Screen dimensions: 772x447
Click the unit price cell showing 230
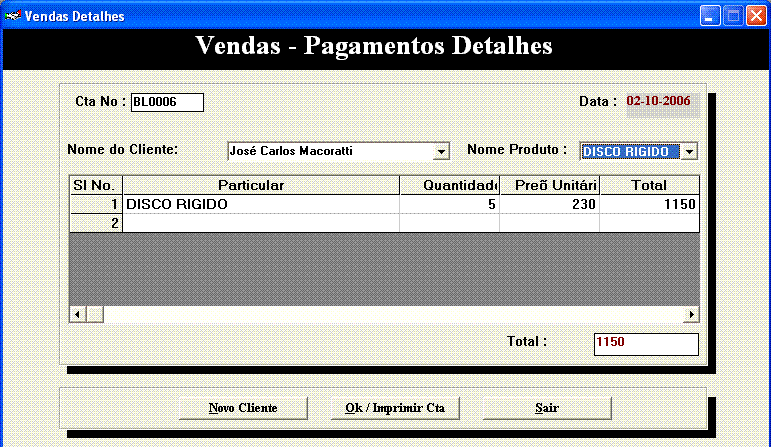click(549, 205)
